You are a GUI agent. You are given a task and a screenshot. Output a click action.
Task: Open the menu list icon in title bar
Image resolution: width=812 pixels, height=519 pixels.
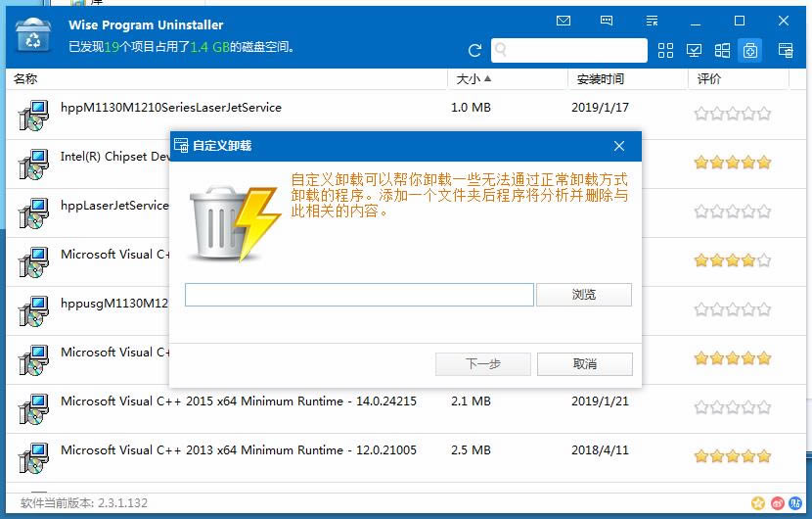pyautogui.click(x=652, y=21)
